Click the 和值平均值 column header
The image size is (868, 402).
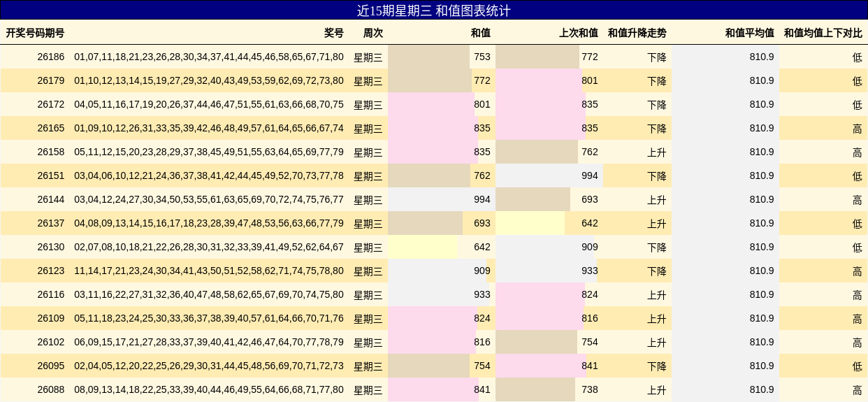(x=750, y=33)
